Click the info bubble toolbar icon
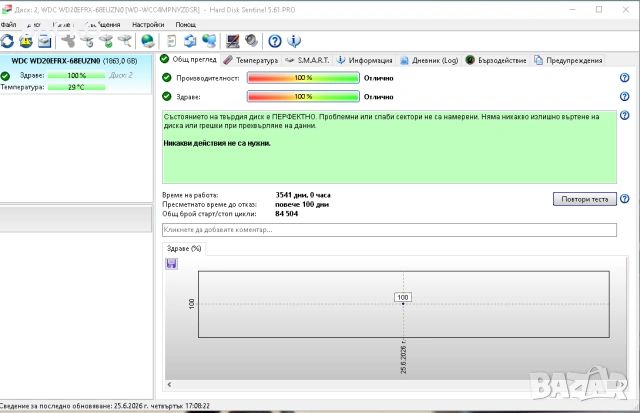Image resolution: width=640 pixels, height=413 pixels. (294, 41)
